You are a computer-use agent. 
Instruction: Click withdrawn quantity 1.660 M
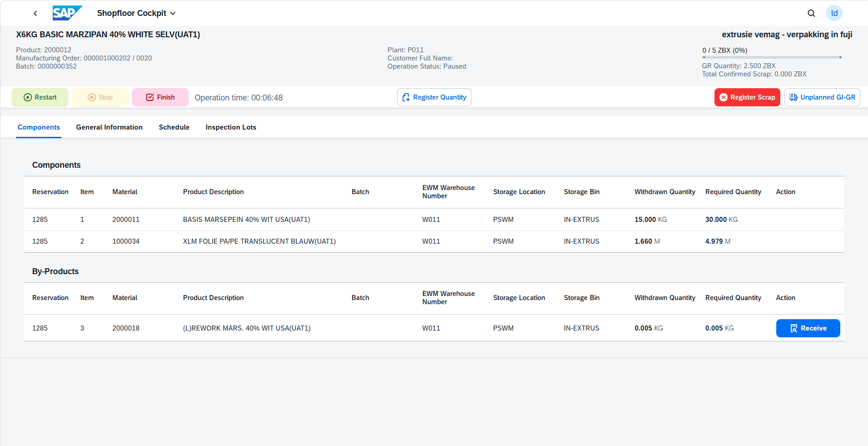(x=647, y=241)
